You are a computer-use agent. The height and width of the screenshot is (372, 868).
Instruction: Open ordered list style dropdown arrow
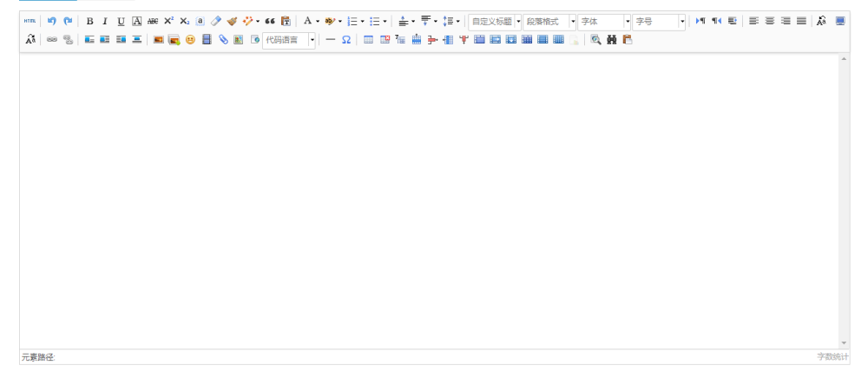tap(362, 22)
